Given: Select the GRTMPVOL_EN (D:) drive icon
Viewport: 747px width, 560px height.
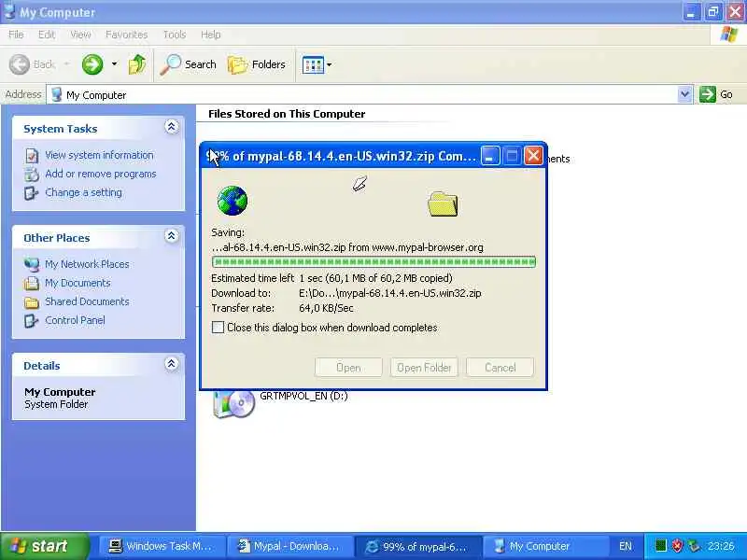Looking at the screenshot, I should point(233,403).
